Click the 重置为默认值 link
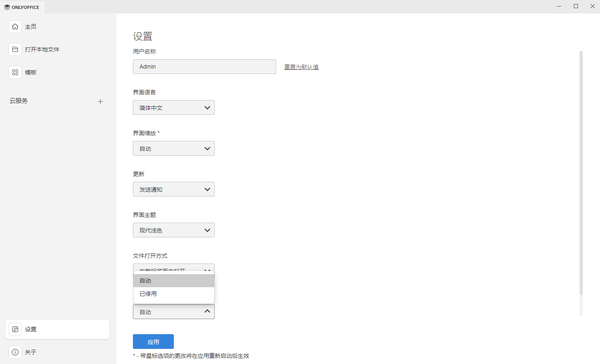Screen dimensions: 600x364 coord(301,67)
